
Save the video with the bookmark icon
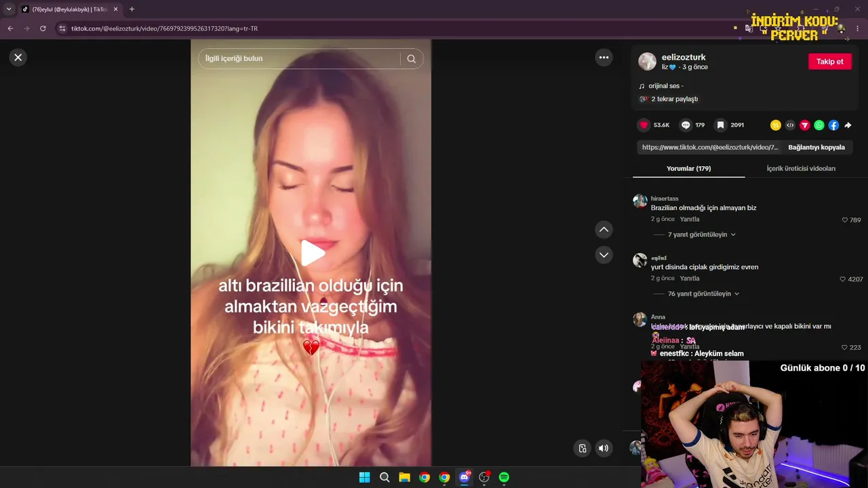coord(721,125)
